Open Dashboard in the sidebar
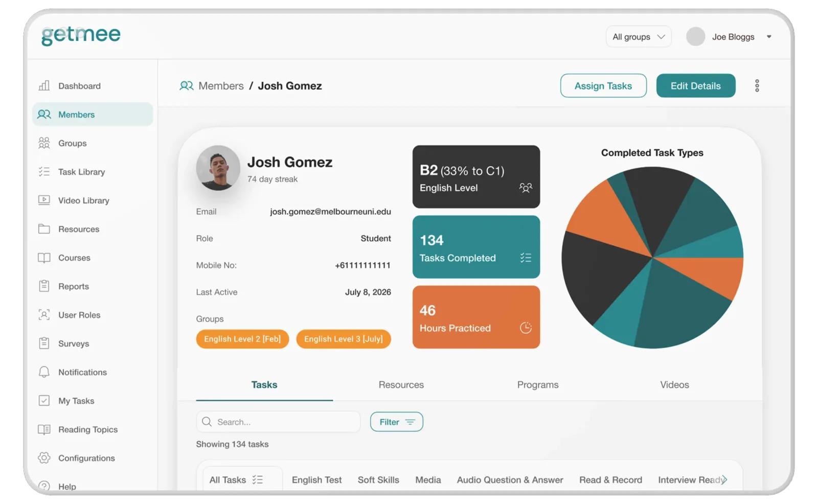This screenshot has height=504, width=818. pyautogui.click(x=93, y=85)
